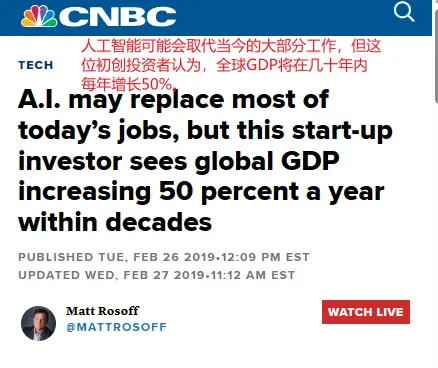The height and width of the screenshot is (368, 438).
Task: Click the CNBC peacock logo
Action: pos(39,16)
